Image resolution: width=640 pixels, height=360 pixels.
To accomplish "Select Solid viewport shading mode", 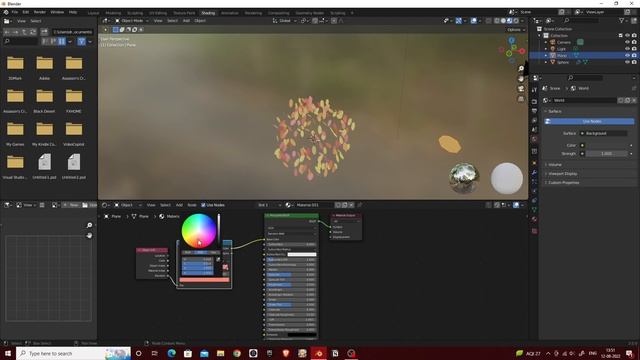I will pos(503,21).
